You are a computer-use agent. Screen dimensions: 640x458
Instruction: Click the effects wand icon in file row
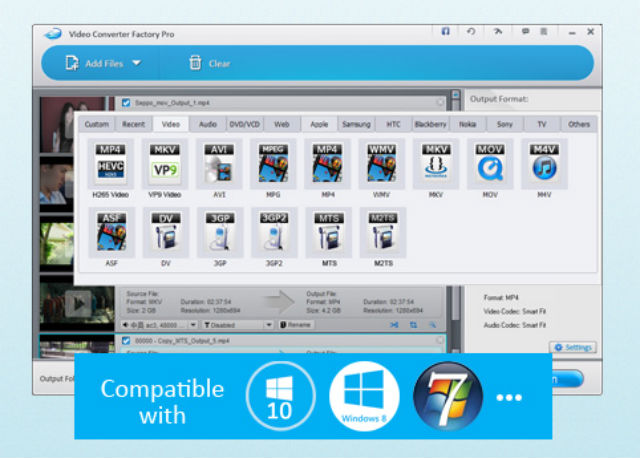[432, 325]
